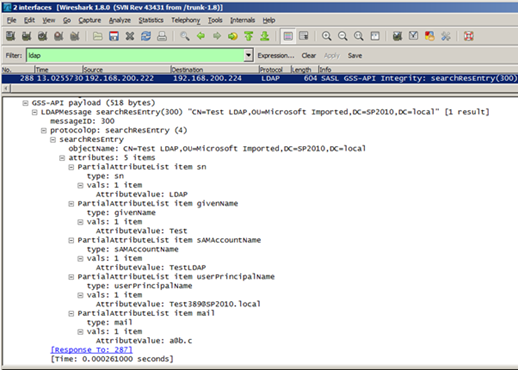The image size is (518, 370).
Task: Click into the ldap filter input field
Action: click(x=135, y=55)
